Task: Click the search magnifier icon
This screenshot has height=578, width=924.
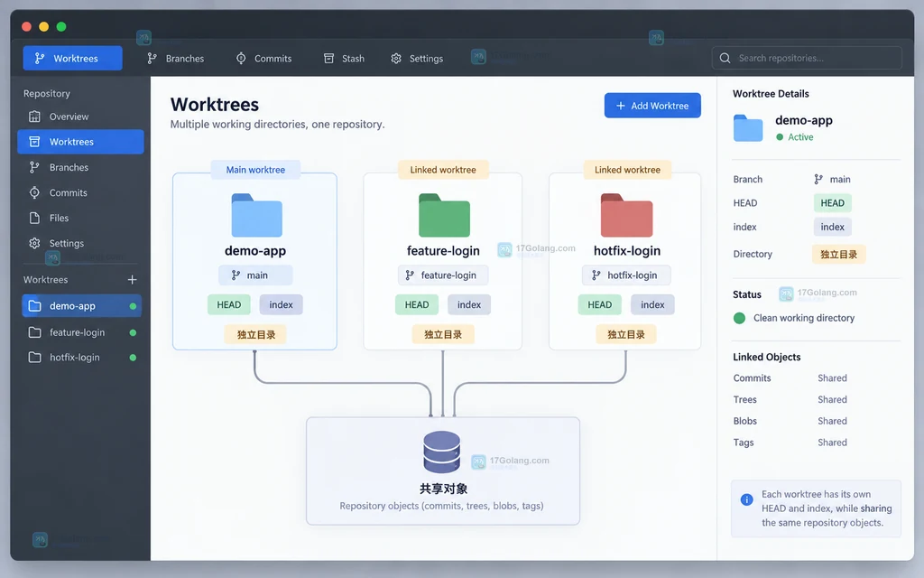Action: point(725,58)
